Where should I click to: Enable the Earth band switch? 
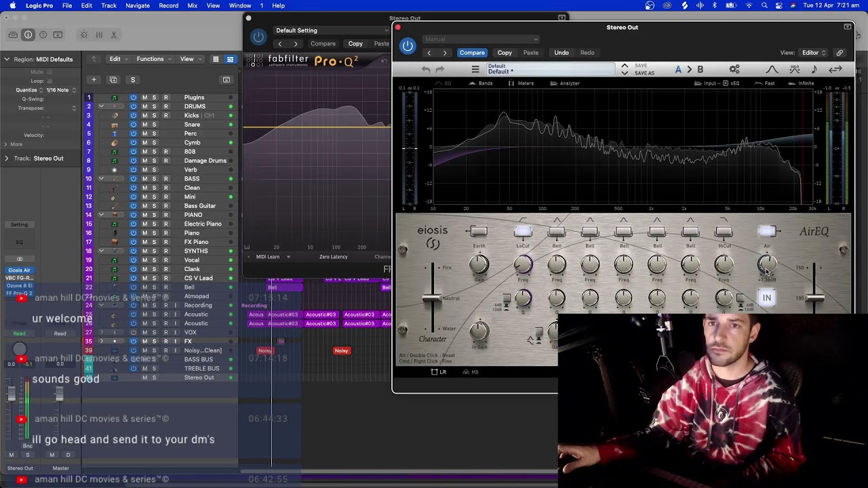pyautogui.click(x=479, y=232)
